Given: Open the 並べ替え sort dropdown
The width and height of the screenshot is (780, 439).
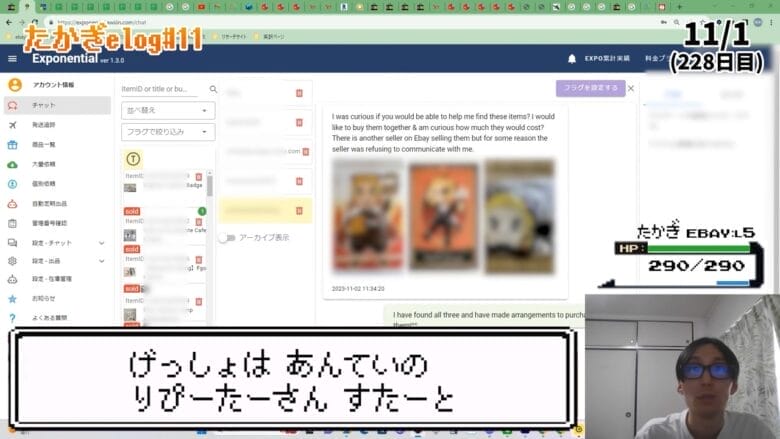Looking at the screenshot, I should click(x=168, y=110).
